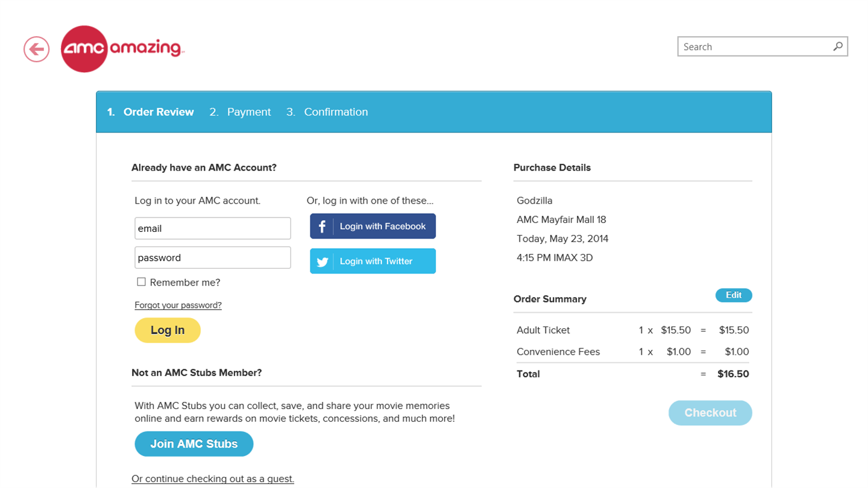Click the search magnifier icon
Image resolution: width=868 pixels, height=488 pixels.
pos(838,46)
